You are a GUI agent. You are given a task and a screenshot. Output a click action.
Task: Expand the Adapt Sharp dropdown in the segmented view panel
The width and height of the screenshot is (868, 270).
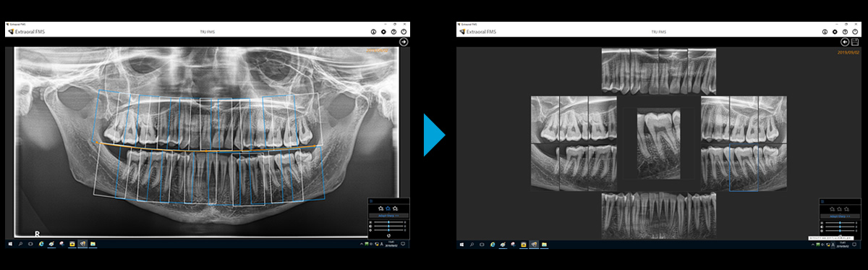click(x=840, y=216)
